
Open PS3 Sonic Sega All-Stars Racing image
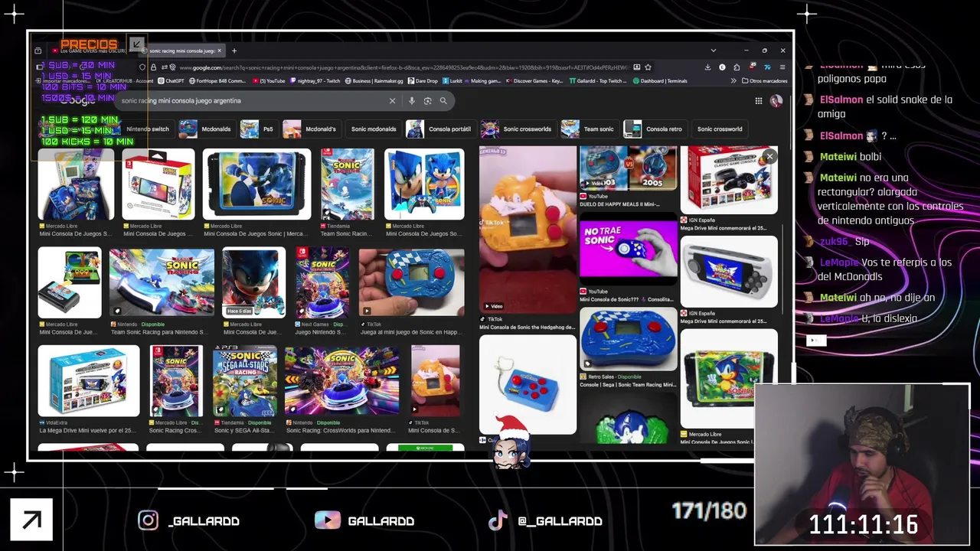(x=245, y=381)
